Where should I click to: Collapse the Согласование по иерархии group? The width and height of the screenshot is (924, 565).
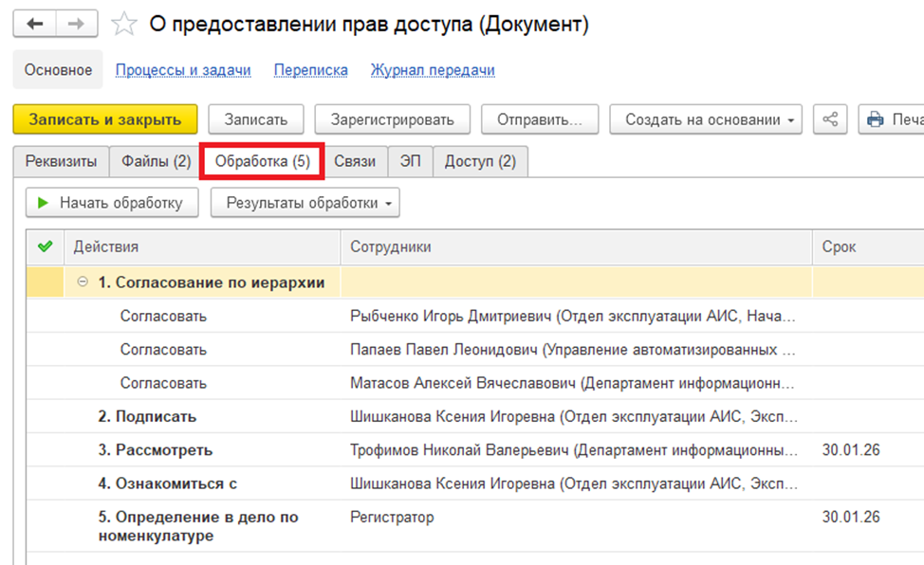coord(83,282)
